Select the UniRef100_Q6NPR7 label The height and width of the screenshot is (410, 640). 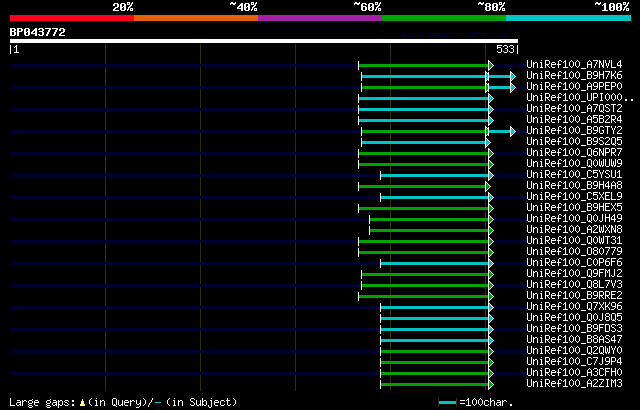point(574,153)
